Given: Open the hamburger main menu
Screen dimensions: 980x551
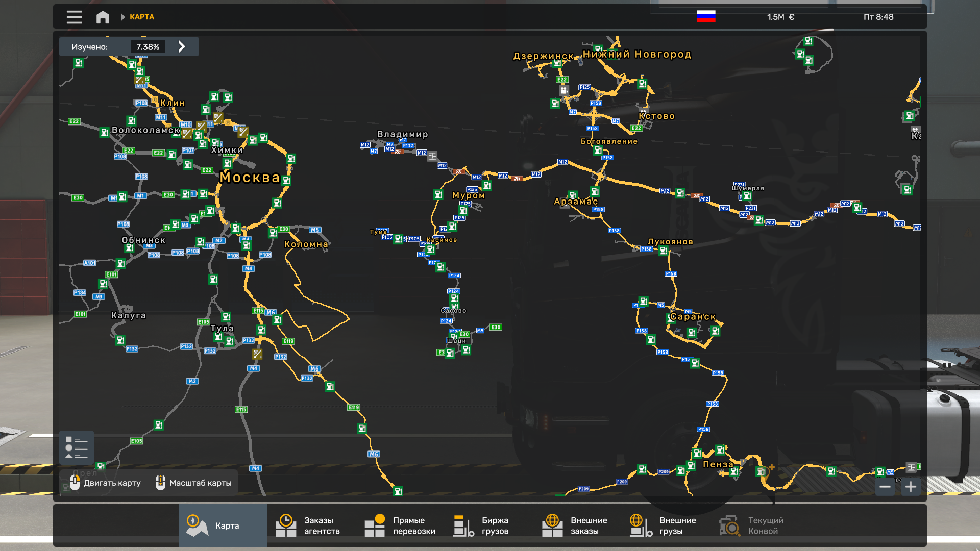Looking at the screenshot, I should click(74, 17).
